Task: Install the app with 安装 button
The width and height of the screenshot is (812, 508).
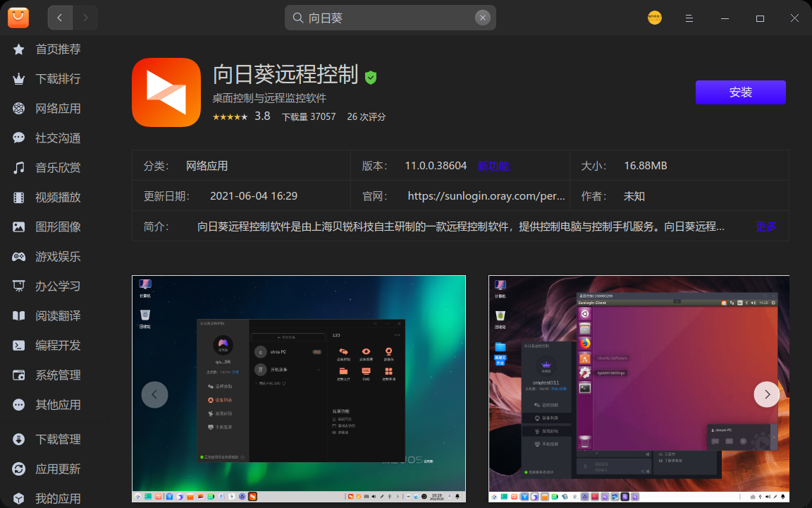Action: [x=741, y=92]
